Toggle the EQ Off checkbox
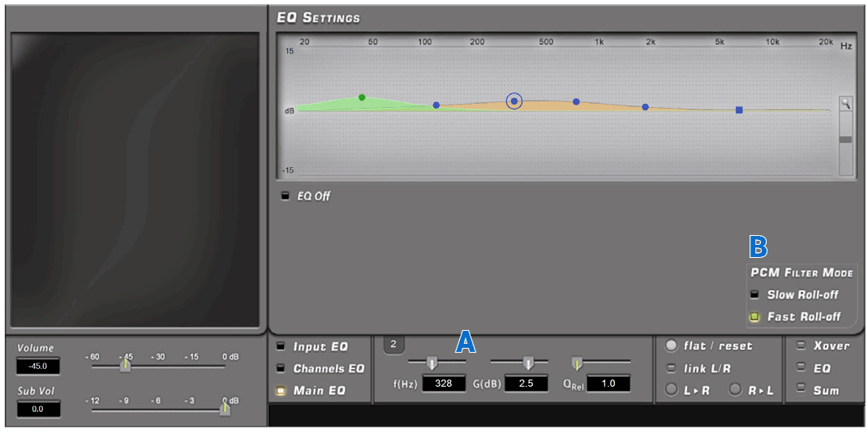868x433 pixels. [x=286, y=195]
